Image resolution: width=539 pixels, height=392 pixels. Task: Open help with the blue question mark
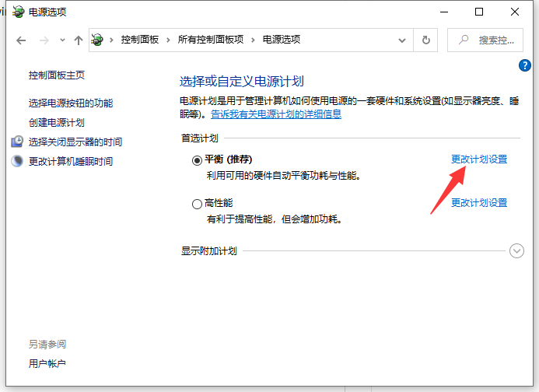[524, 65]
